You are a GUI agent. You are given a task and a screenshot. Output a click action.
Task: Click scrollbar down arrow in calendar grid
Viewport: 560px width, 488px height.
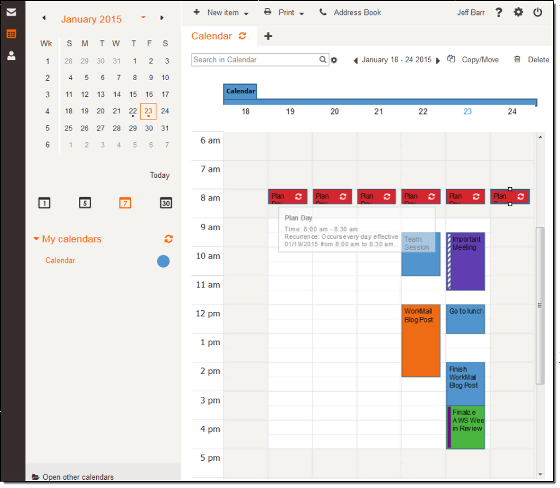click(x=540, y=474)
